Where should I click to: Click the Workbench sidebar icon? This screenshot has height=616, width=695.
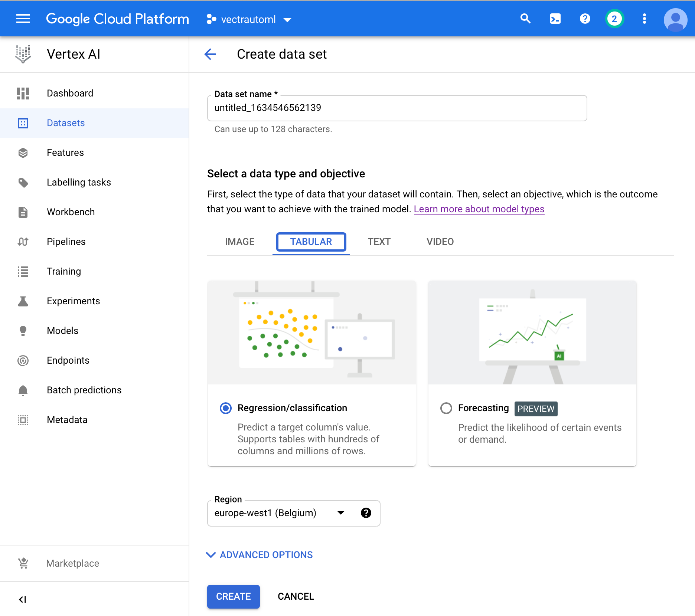tap(23, 212)
